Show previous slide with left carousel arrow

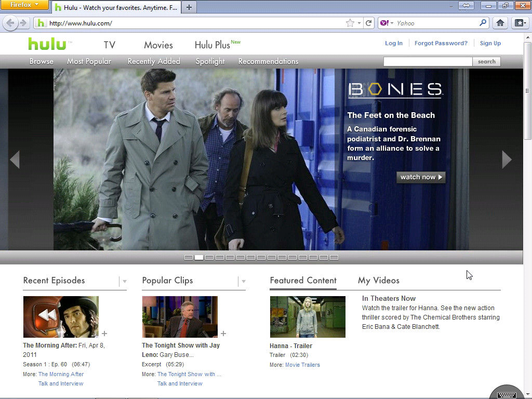(15, 159)
